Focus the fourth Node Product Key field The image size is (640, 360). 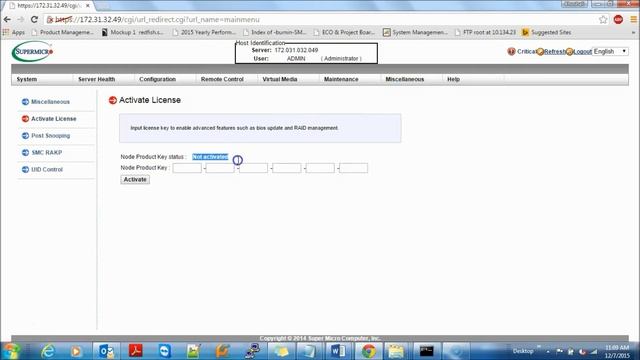[287, 168]
